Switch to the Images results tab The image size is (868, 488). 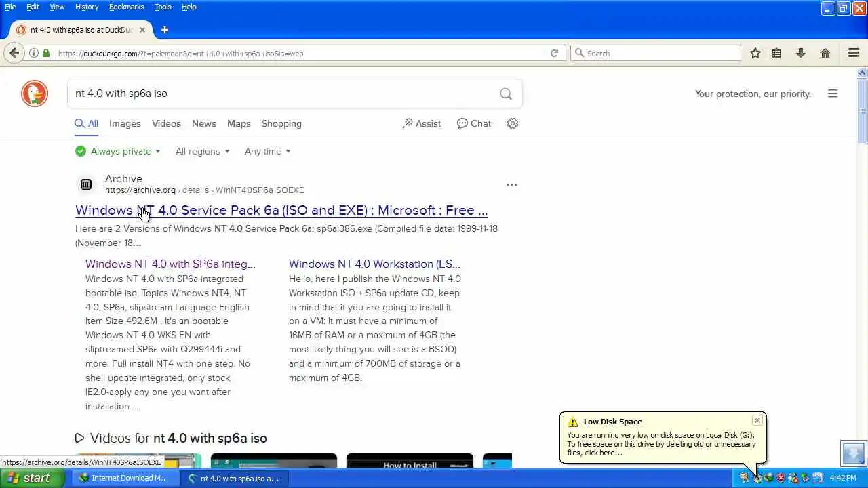[x=125, y=123]
